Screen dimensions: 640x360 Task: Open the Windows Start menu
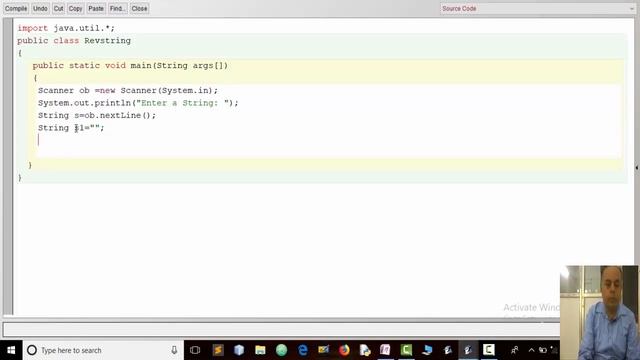point(11,350)
